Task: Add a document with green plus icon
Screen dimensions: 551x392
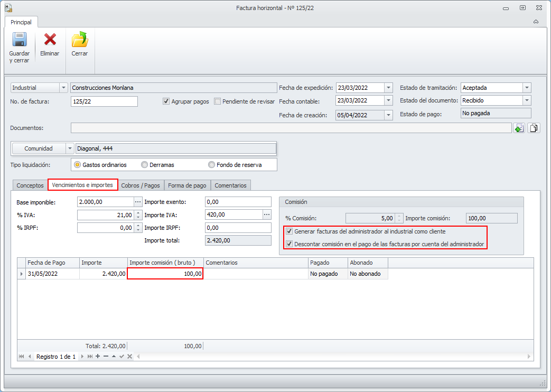Action: (519, 128)
